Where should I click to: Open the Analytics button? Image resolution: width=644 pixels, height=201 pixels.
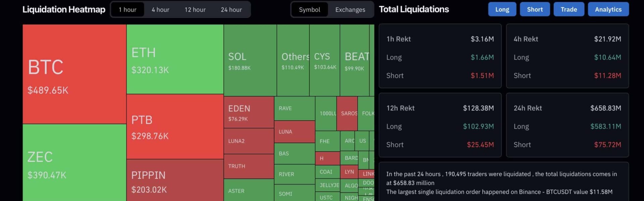tap(608, 9)
